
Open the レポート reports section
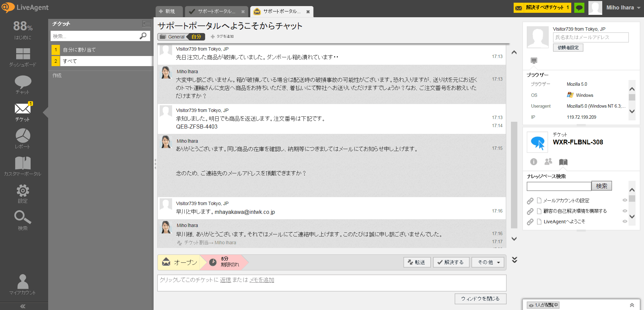tap(23, 139)
